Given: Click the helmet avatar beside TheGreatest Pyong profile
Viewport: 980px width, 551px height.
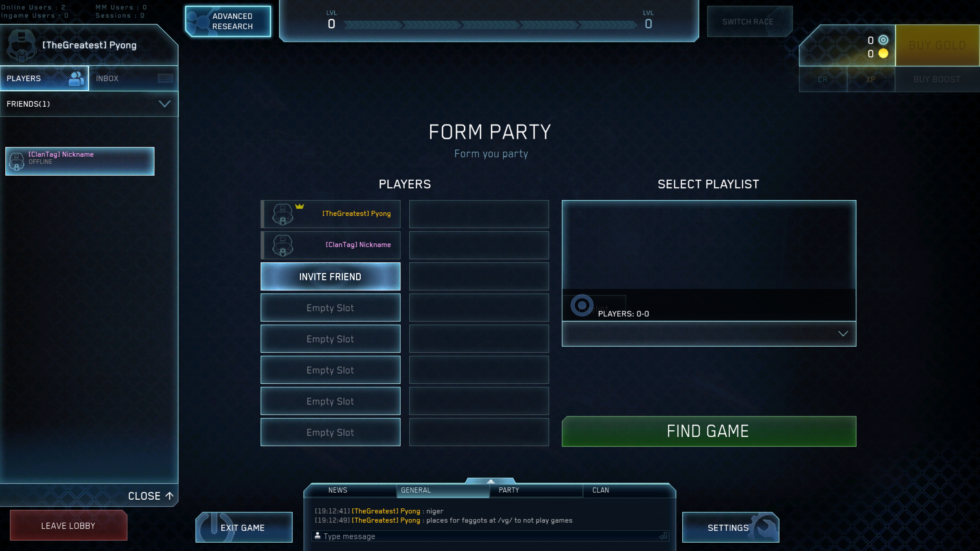Looking at the screenshot, I should 22,46.
